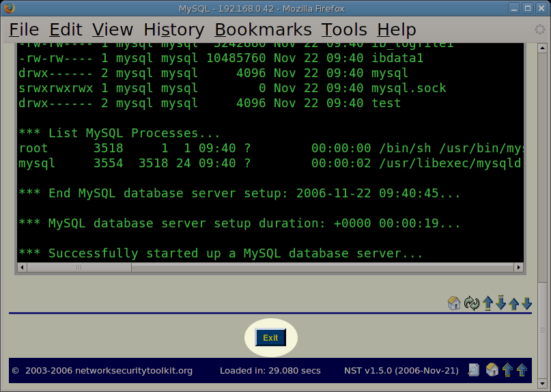The image size is (551, 392).
Task: Click the plain down arrow in the gray row
Action: pyautogui.click(x=526, y=303)
